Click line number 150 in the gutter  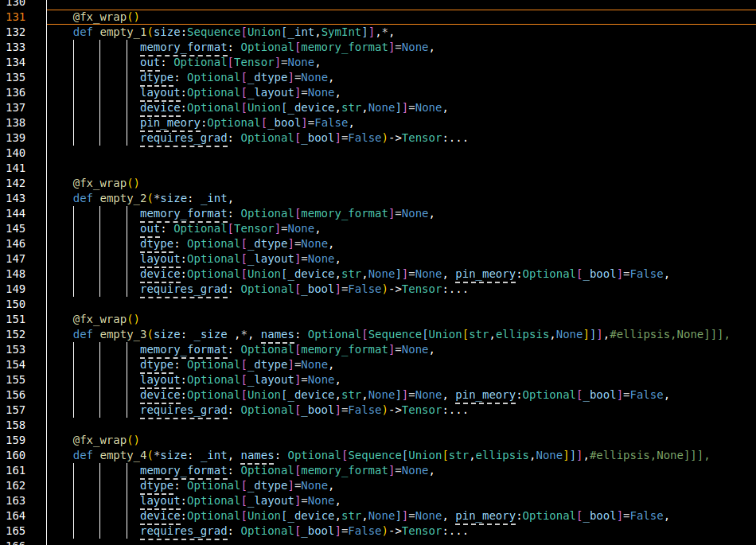pyautogui.click(x=17, y=304)
